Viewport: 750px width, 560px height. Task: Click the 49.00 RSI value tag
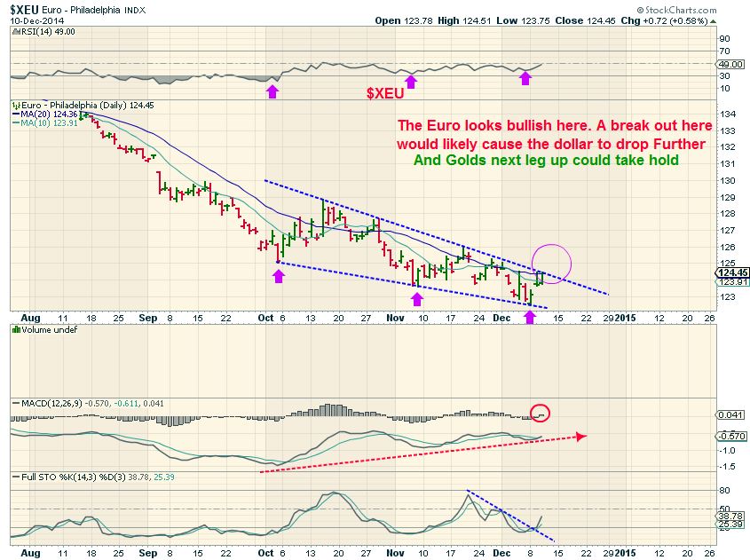[x=731, y=65]
